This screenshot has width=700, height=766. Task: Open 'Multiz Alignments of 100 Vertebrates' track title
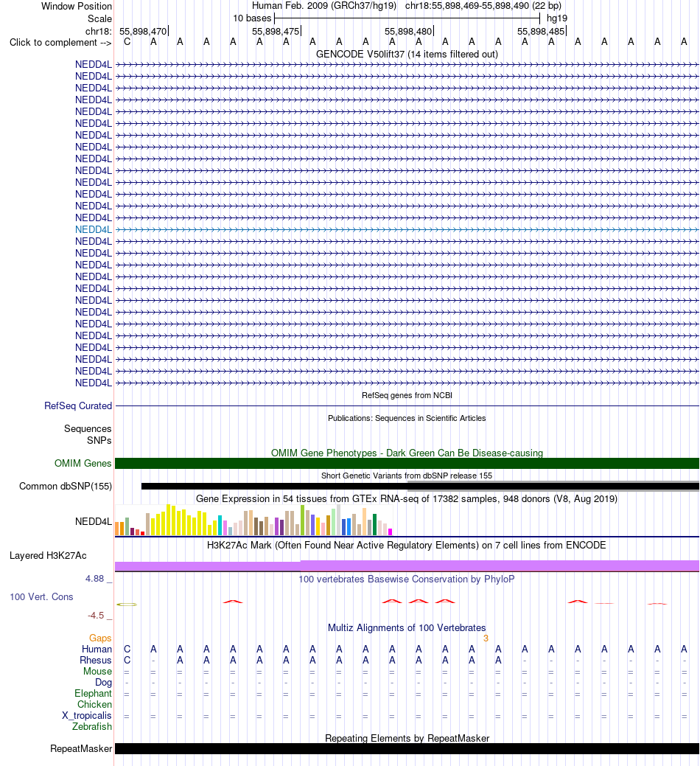point(407,627)
